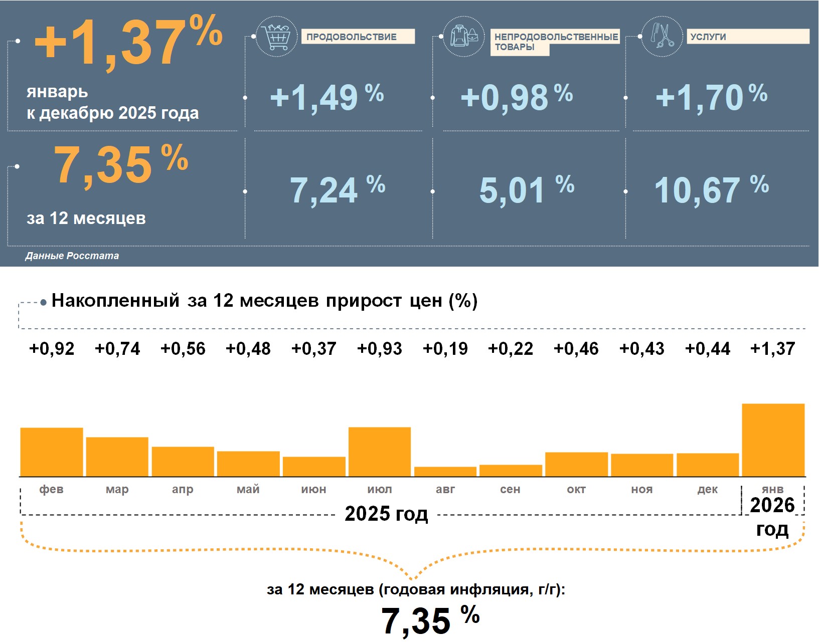Image resolution: width=819 pixels, height=644 pixels.
Task: Click the +1,49% food monthly value
Action: coord(326,97)
